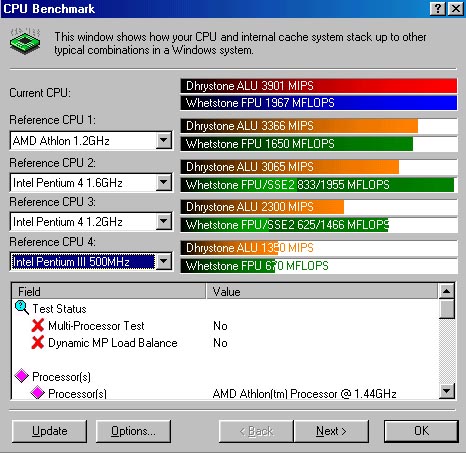466x453 pixels.
Task: Click Intel Pentium 4 1.6GHz combo box
Action: pyautogui.click(x=91, y=182)
